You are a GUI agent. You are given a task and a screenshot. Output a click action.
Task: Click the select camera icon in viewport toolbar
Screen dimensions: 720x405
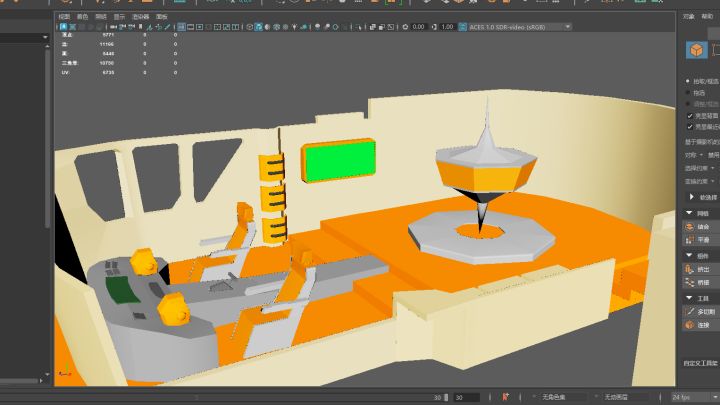click(x=62, y=27)
